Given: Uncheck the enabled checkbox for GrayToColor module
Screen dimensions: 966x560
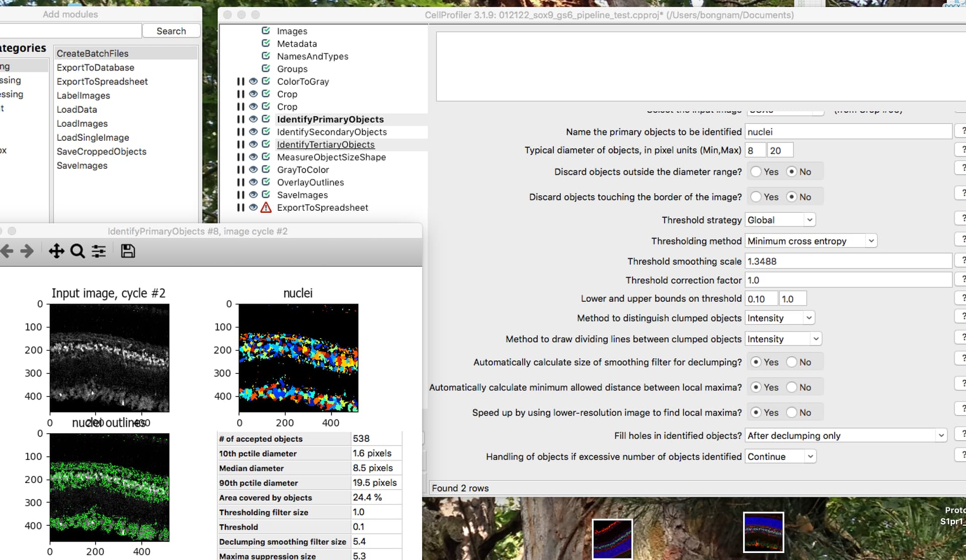Looking at the screenshot, I should point(266,170).
